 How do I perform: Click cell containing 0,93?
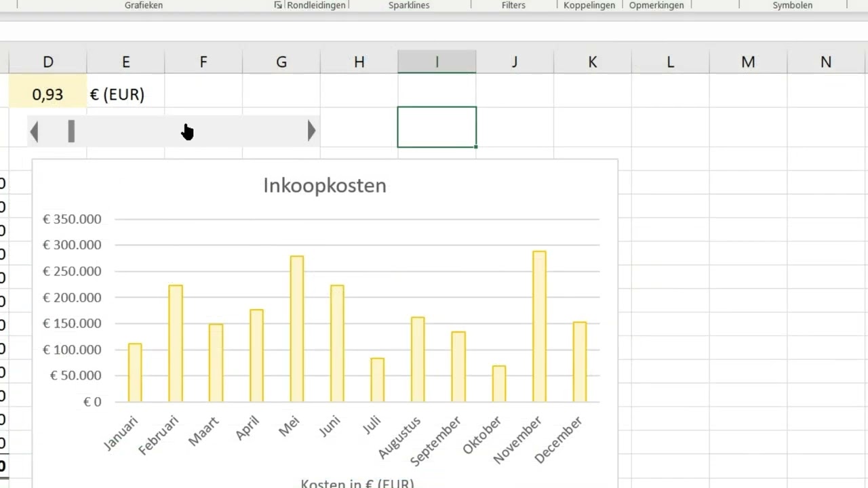pos(47,94)
